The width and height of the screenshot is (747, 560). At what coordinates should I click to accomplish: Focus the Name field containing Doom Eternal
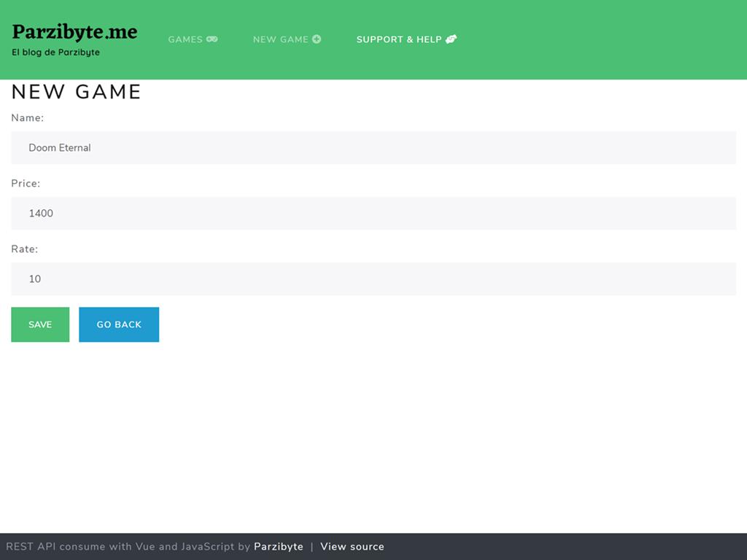(373, 147)
